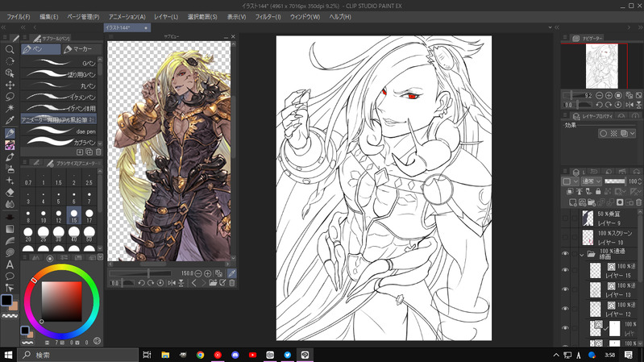644x362 pixels.
Task: Open blending mode 通常 dropdown
Action: coord(592,181)
